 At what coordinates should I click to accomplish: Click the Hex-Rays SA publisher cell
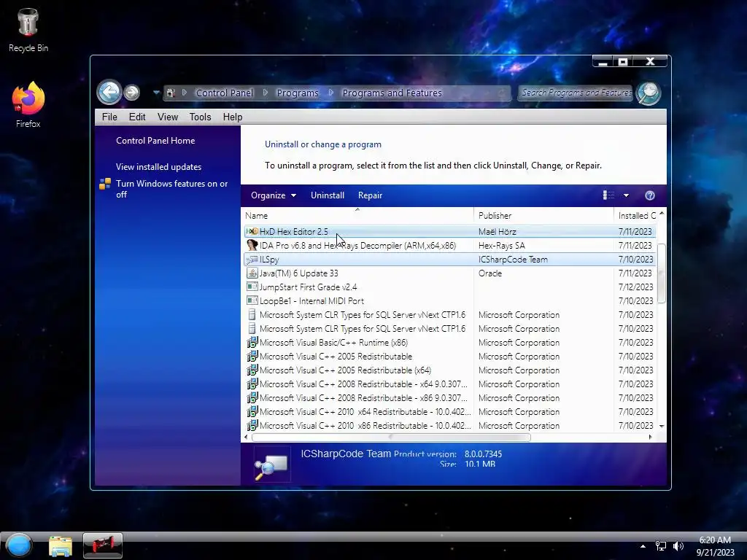click(x=502, y=246)
